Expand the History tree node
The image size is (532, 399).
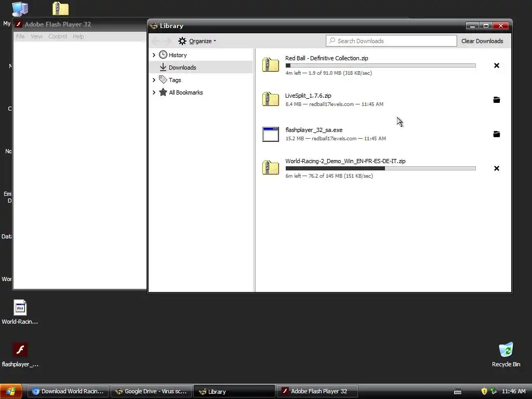[154, 55]
